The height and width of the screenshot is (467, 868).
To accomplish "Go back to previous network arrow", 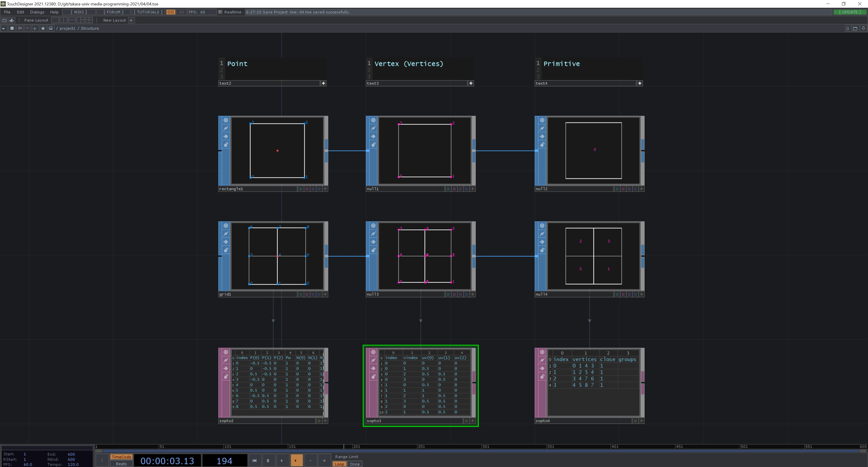I will tap(20, 28).
